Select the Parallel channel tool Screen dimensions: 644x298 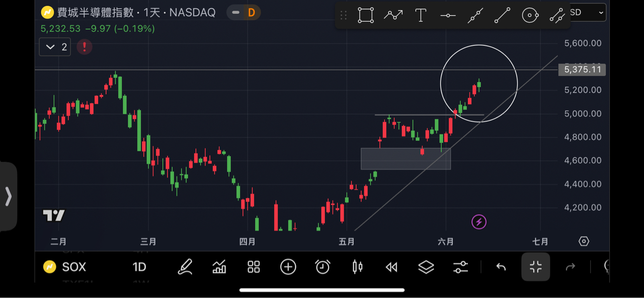[557, 16]
